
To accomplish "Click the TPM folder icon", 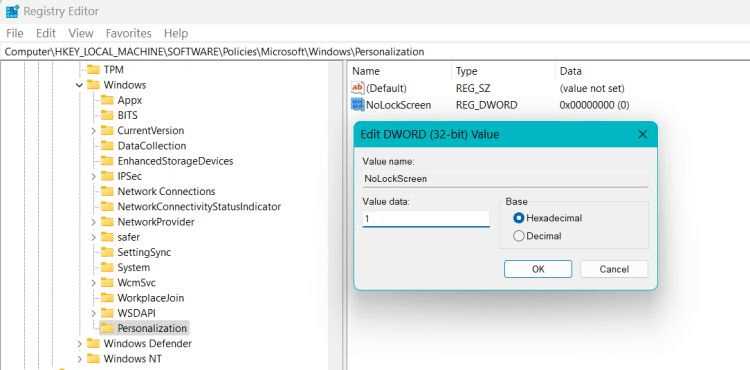I will [x=93, y=70].
